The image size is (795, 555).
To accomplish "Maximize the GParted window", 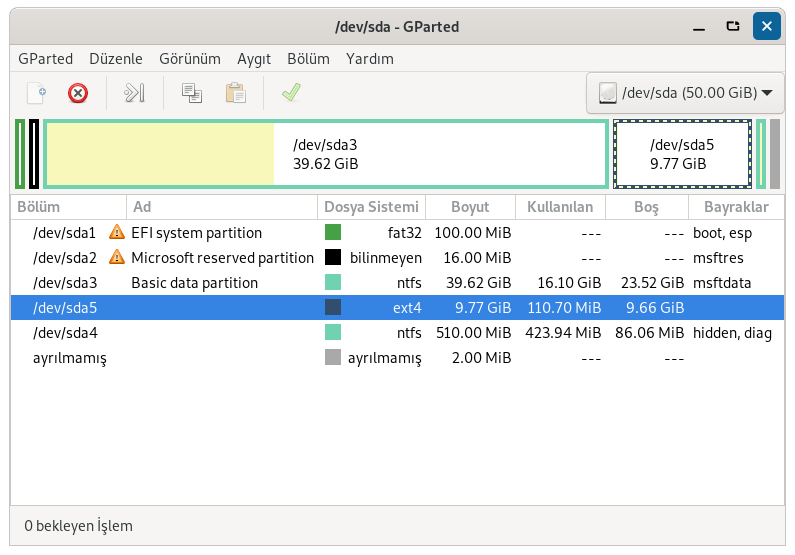I will [x=733, y=26].
